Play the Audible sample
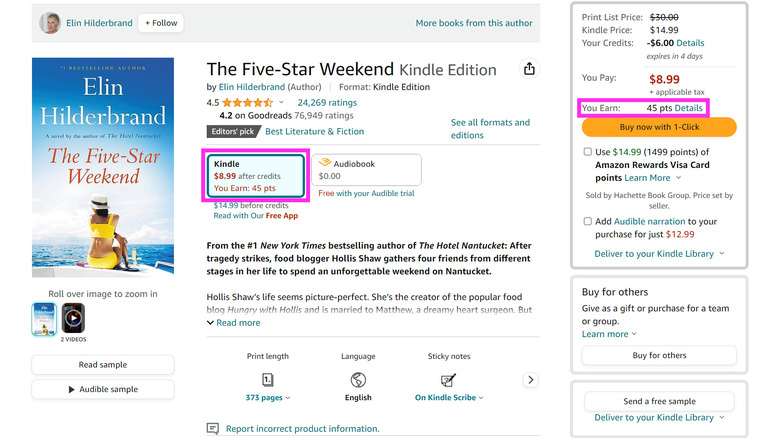The height and width of the screenshot is (438, 780). 103,389
